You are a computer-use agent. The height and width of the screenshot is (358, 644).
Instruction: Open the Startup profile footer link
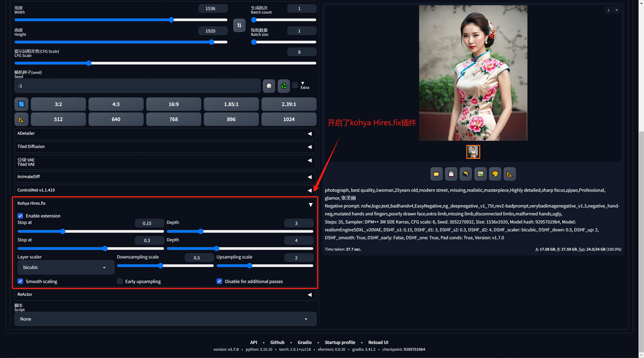[340, 343]
